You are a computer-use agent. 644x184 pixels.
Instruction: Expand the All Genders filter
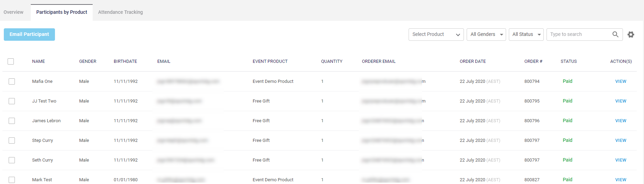tap(486, 35)
